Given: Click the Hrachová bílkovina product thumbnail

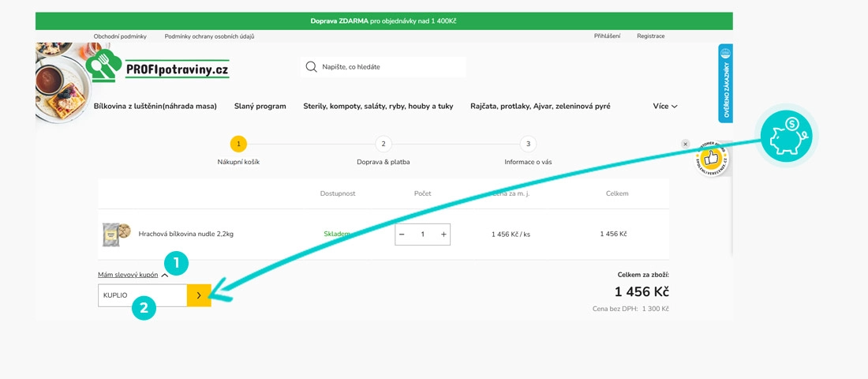Looking at the screenshot, I should pyautogui.click(x=117, y=235).
